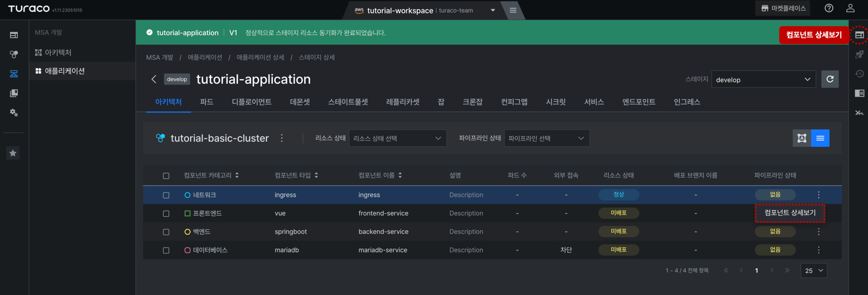Check the mariadb-service row checkbox
This screenshot has height=295, width=868.
click(166, 250)
